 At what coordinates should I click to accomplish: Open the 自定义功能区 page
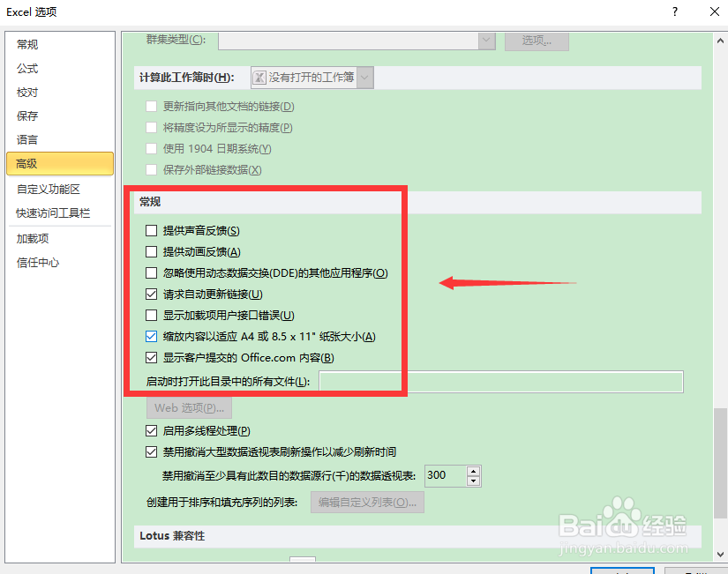[51, 190]
